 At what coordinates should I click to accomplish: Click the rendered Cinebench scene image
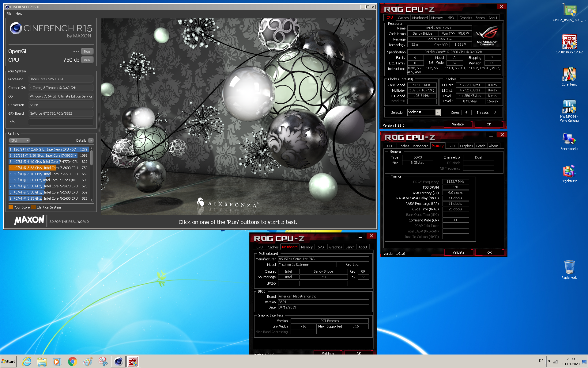tap(238, 117)
